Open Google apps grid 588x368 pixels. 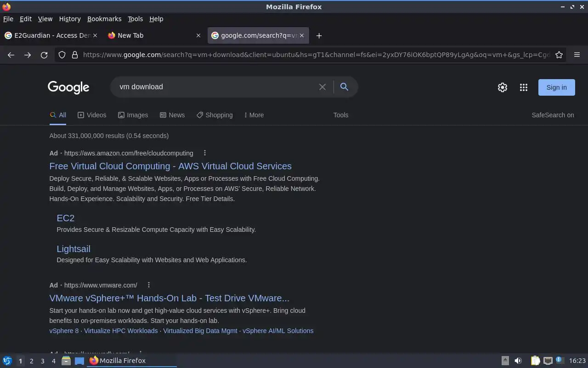(x=524, y=87)
